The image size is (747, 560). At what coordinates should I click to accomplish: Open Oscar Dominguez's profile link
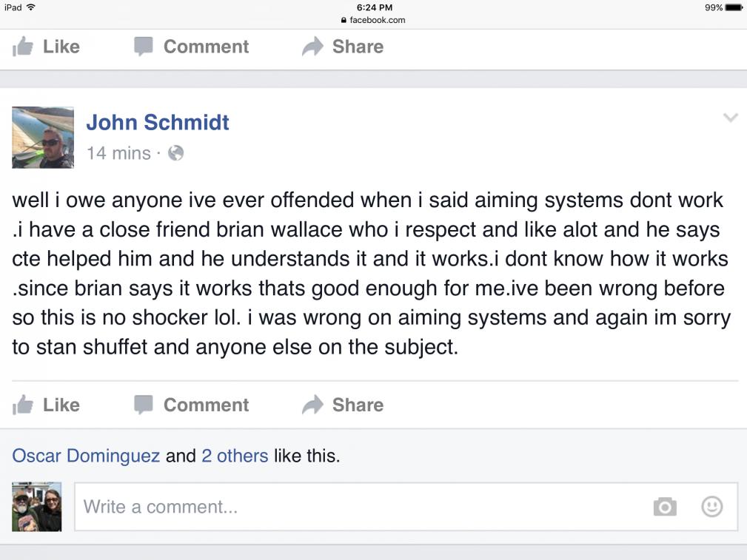(86, 456)
